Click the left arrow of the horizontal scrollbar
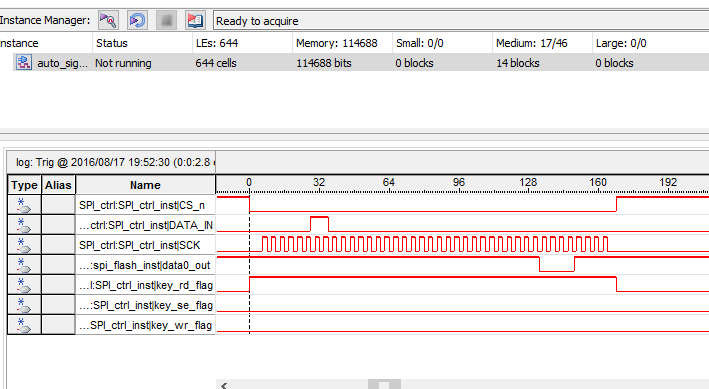This screenshot has width=709, height=389. point(224,385)
